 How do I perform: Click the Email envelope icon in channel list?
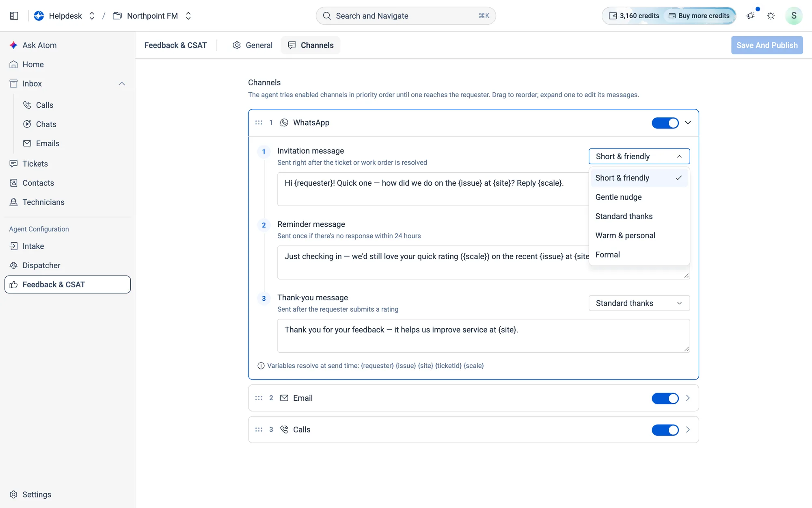pyautogui.click(x=284, y=398)
